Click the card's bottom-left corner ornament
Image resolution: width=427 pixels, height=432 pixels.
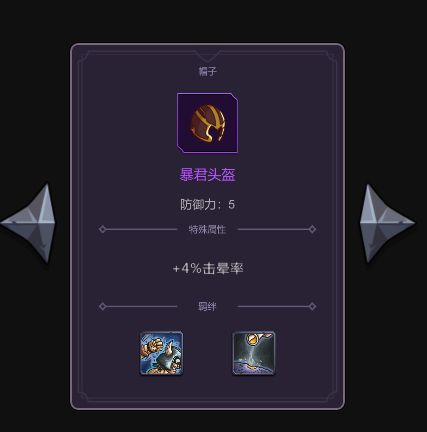tap(83, 397)
